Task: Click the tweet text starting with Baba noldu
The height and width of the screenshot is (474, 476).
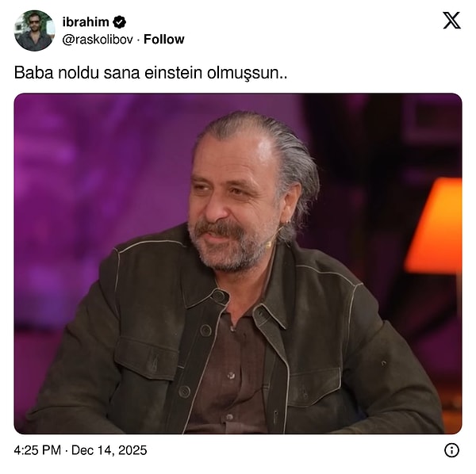Action: (x=150, y=73)
